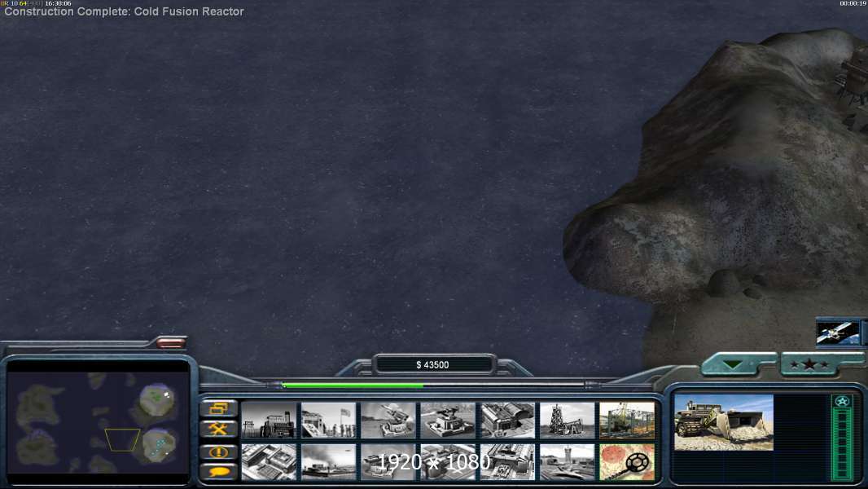Click the vertical green experience bar
Screen dimensions: 868x489
[x=842, y=444]
